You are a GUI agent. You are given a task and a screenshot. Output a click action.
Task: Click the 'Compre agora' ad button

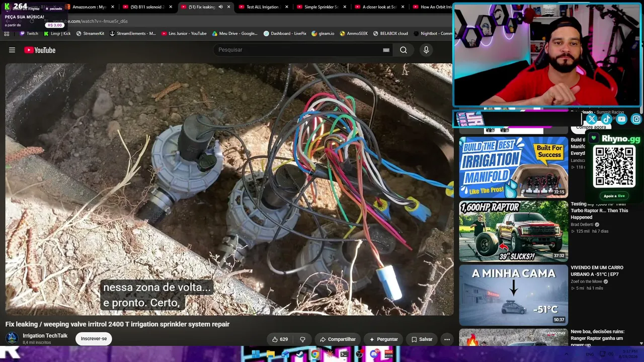pyautogui.click(x=591, y=128)
